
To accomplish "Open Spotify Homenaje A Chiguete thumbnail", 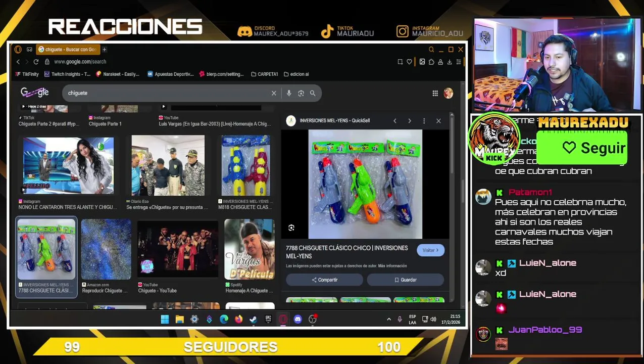I will coord(250,249).
